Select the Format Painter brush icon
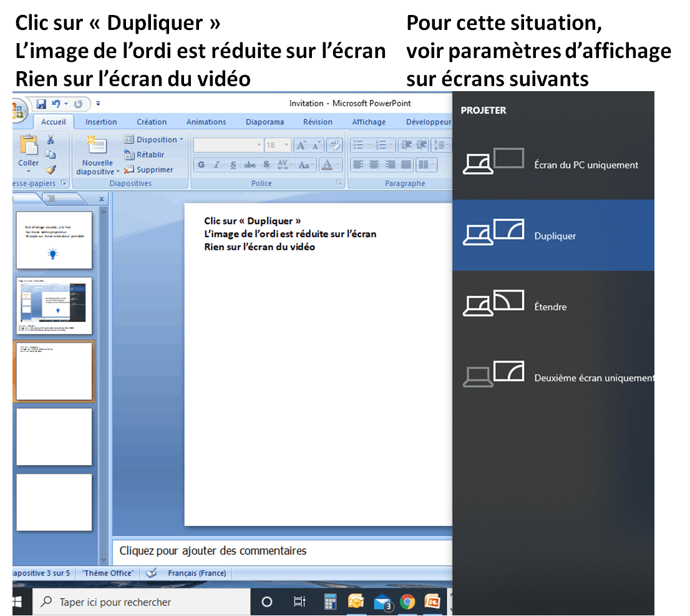 click(51, 170)
